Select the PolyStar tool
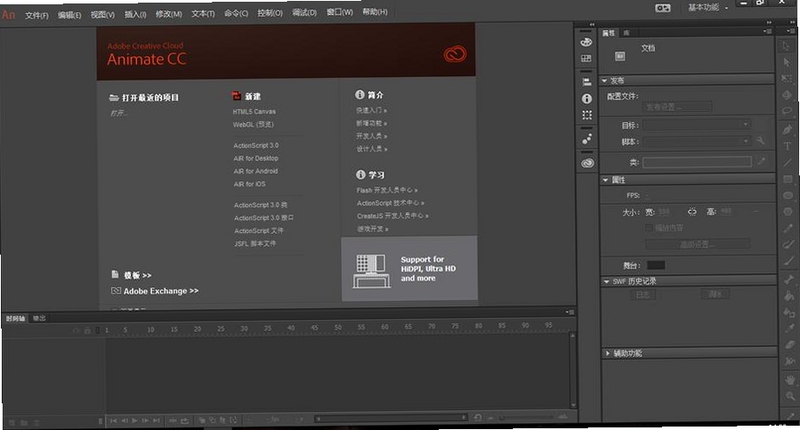This screenshot has height=430, width=800. (788, 211)
